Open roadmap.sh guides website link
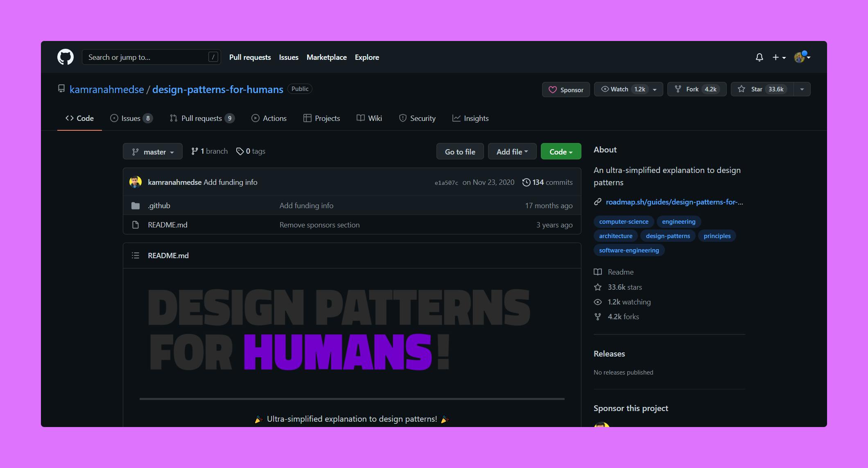Viewport: 868px width, 468px height. [674, 202]
